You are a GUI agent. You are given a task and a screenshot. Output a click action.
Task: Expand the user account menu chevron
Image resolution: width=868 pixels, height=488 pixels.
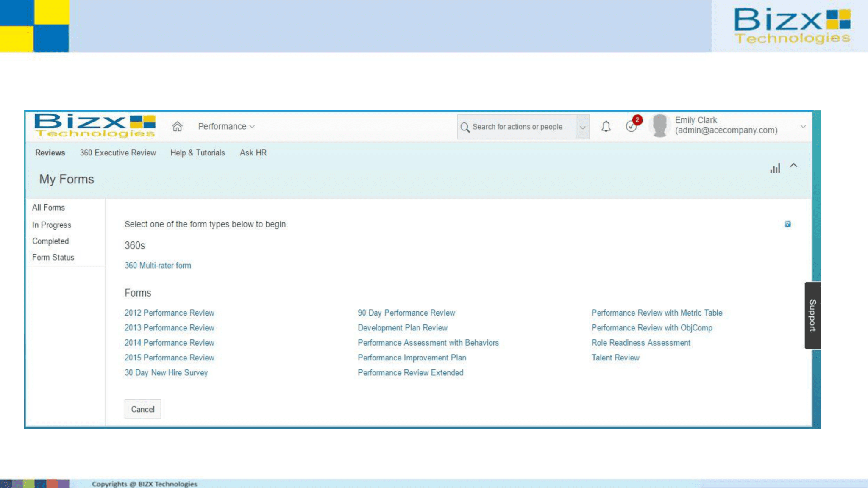point(803,126)
